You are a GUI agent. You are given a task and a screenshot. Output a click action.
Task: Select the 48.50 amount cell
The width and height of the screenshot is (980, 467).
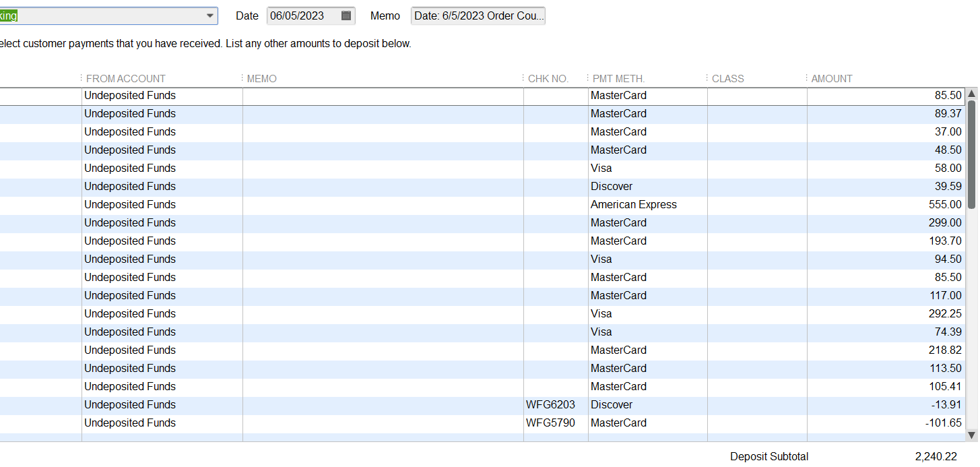click(886, 150)
